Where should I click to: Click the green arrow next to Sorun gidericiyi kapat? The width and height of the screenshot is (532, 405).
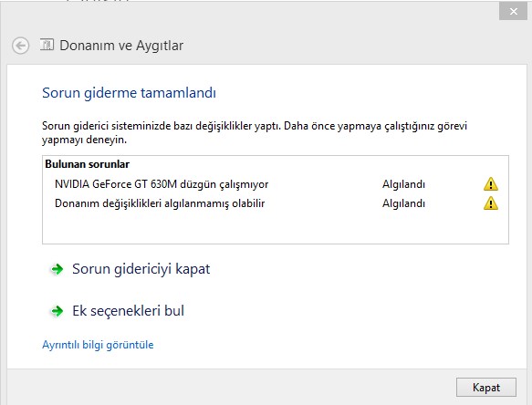point(57,269)
